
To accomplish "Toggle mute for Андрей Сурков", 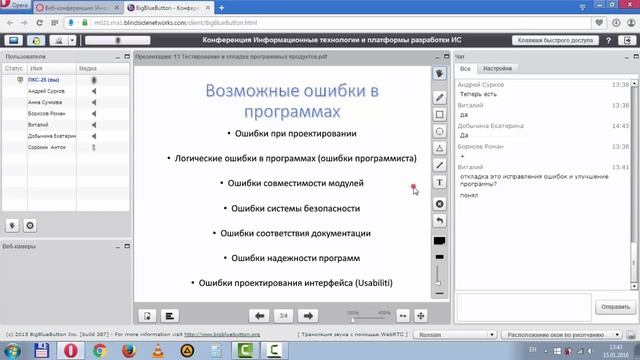I will pyautogui.click(x=94, y=91).
